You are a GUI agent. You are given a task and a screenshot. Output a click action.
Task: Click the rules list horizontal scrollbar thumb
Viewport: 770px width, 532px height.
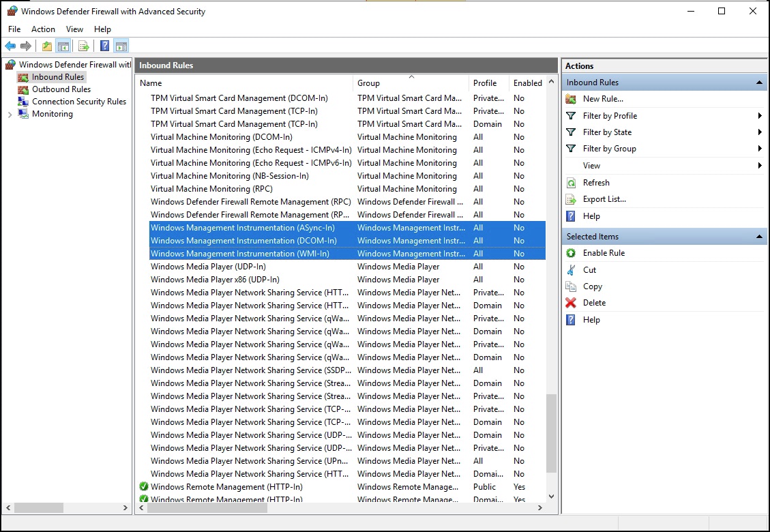(207, 508)
